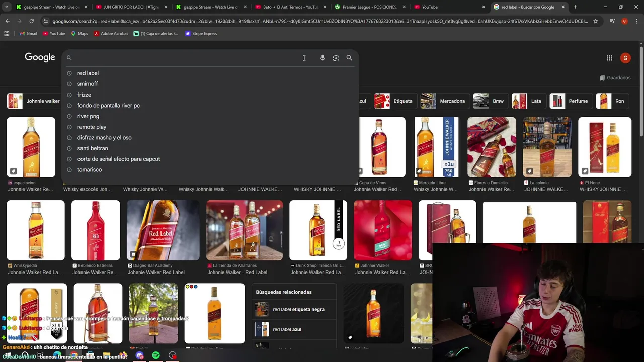This screenshot has width=644, height=362.
Task: Go to Google home via the logo
Action: tap(40, 57)
